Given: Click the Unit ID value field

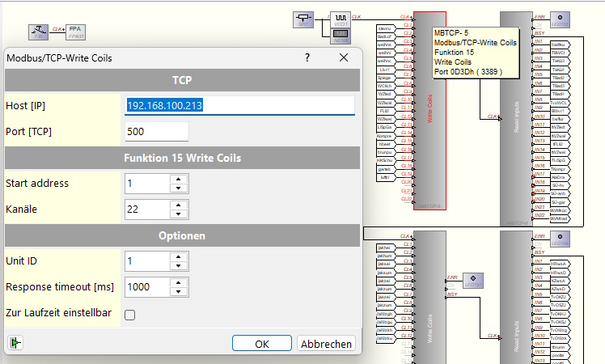Looking at the screenshot, I should [x=147, y=261].
